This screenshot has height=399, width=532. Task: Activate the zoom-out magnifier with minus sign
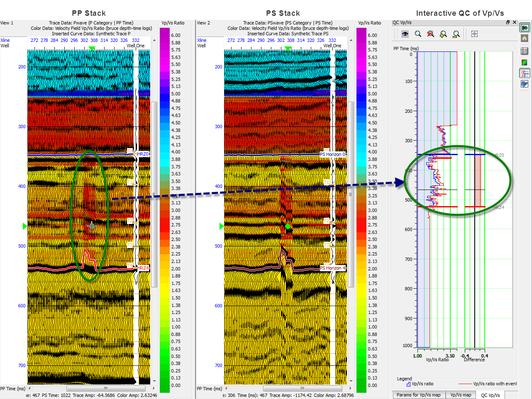coord(456,34)
